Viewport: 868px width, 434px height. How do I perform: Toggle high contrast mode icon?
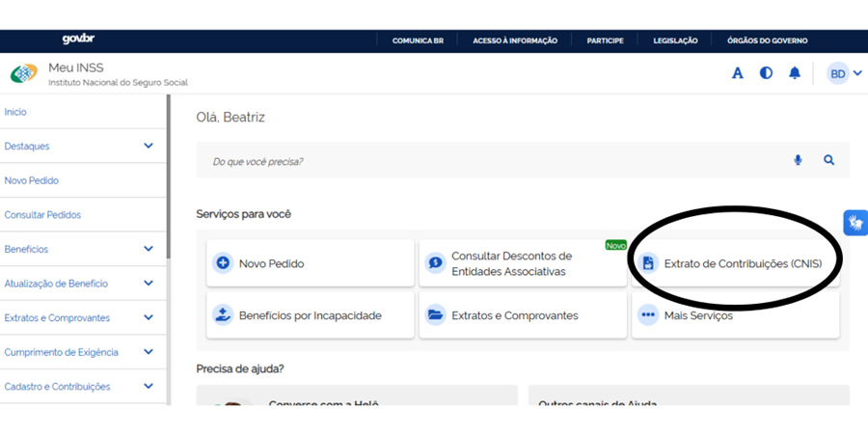(766, 73)
